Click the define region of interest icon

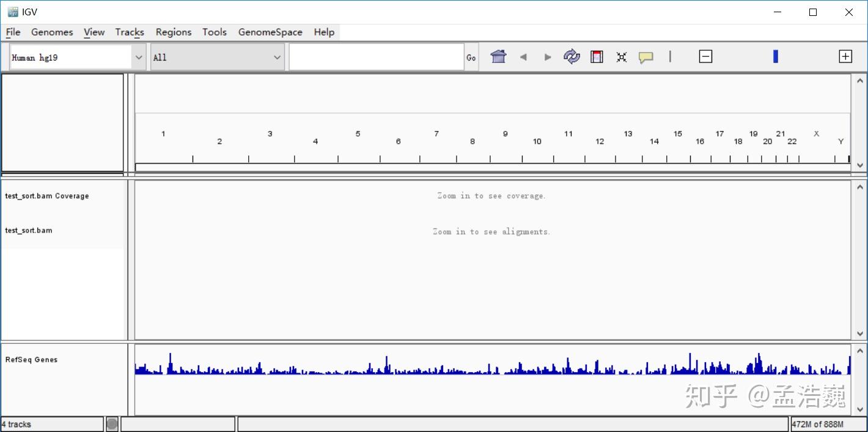pos(597,56)
